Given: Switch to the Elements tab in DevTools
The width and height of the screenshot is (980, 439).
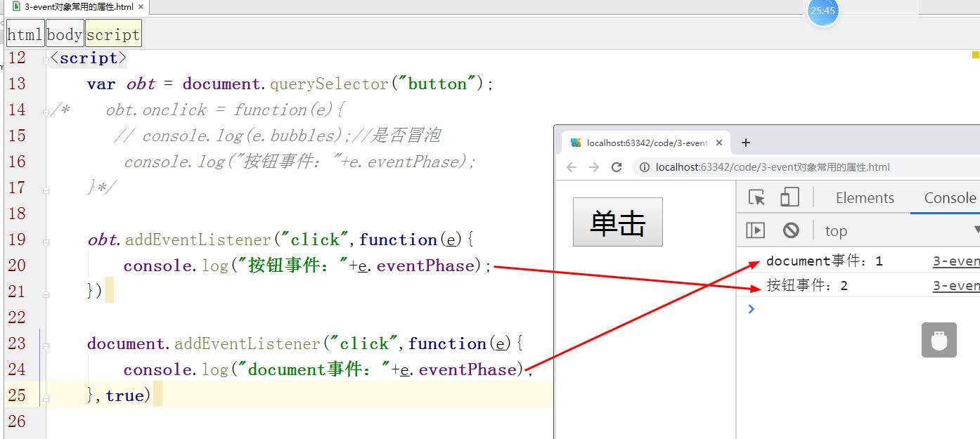Looking at the screenshot, I should coord(865,198).
